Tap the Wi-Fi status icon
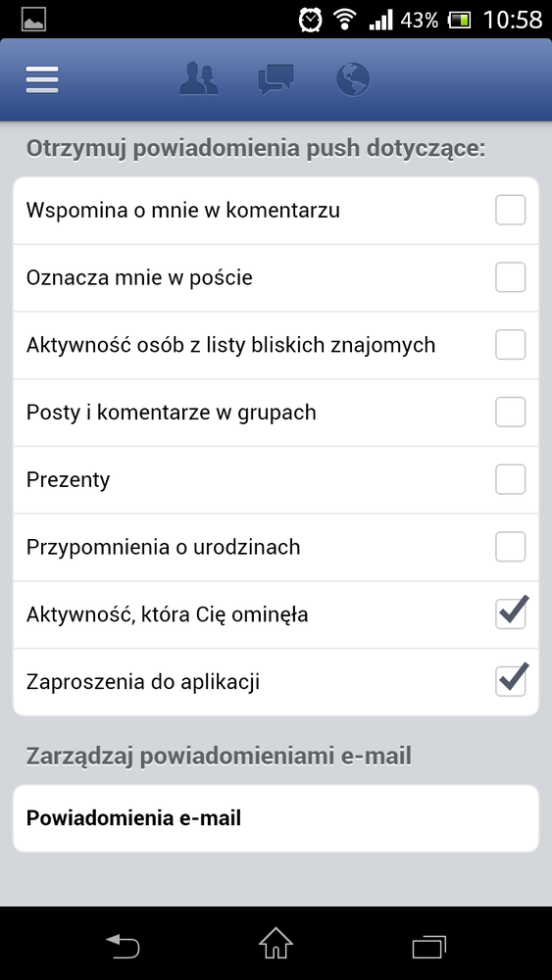The image size is (552, 980). (x=344, y=20)
